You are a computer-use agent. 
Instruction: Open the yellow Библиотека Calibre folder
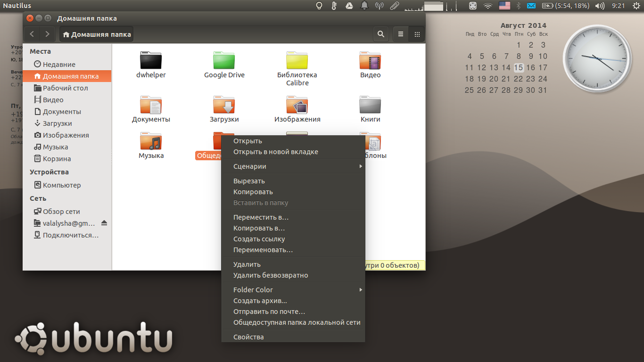[297, 60]
